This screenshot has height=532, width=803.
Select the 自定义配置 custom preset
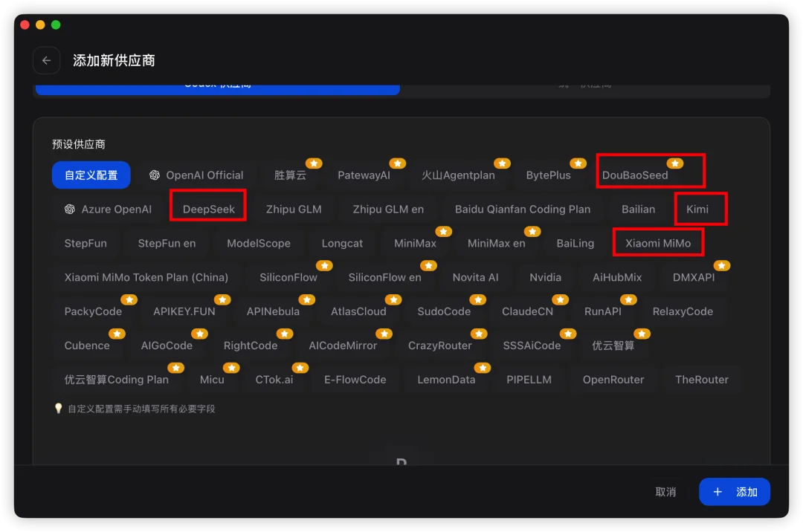91,175
